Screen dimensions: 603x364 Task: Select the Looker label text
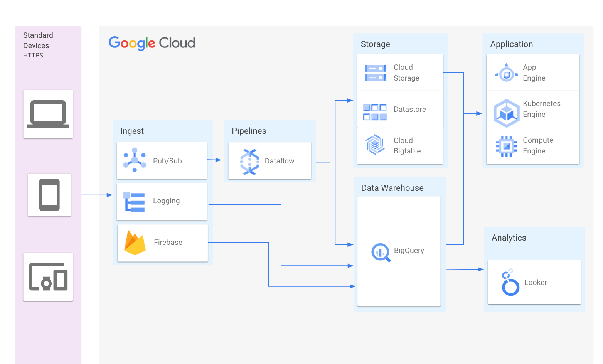click(x=536, y=282)
